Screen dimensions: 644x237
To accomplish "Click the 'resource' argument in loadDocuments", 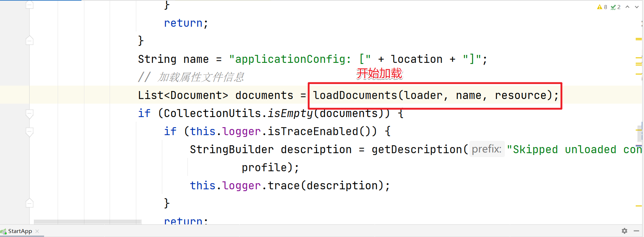I will click(x=521, y=95).
